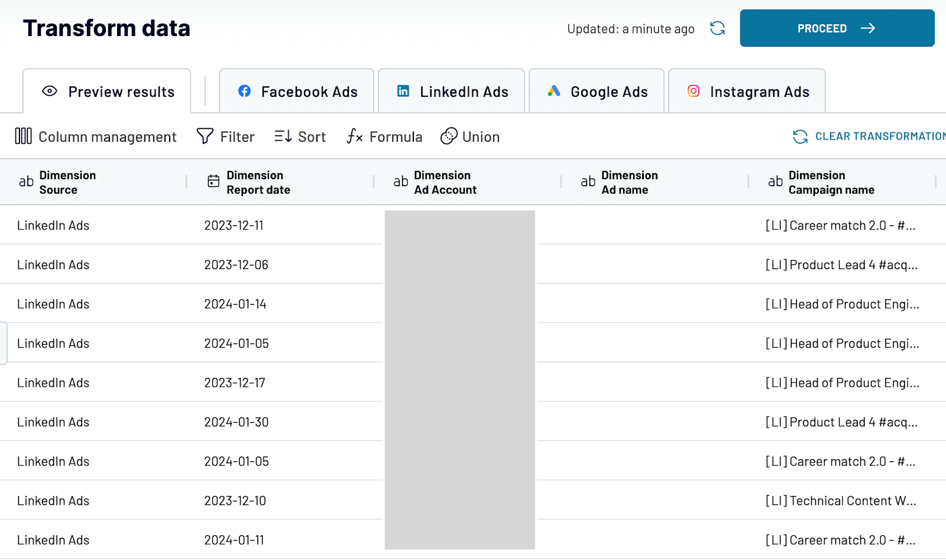The image size is (946, 560).
Task: Click the calendar icon in Report date header
Action: click(213, 181)
